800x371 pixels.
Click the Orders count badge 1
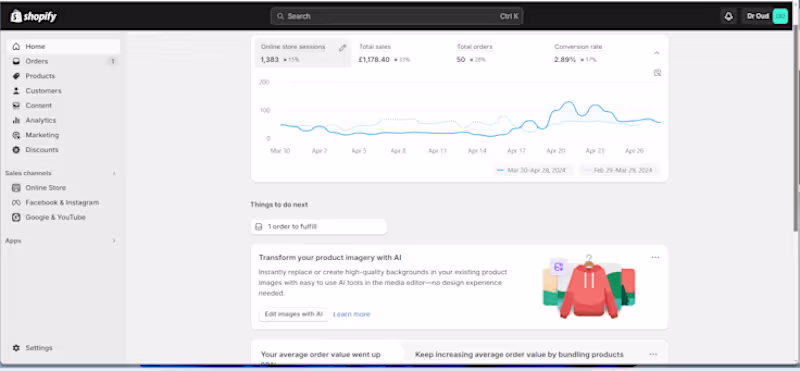click(x=113, y=61)
